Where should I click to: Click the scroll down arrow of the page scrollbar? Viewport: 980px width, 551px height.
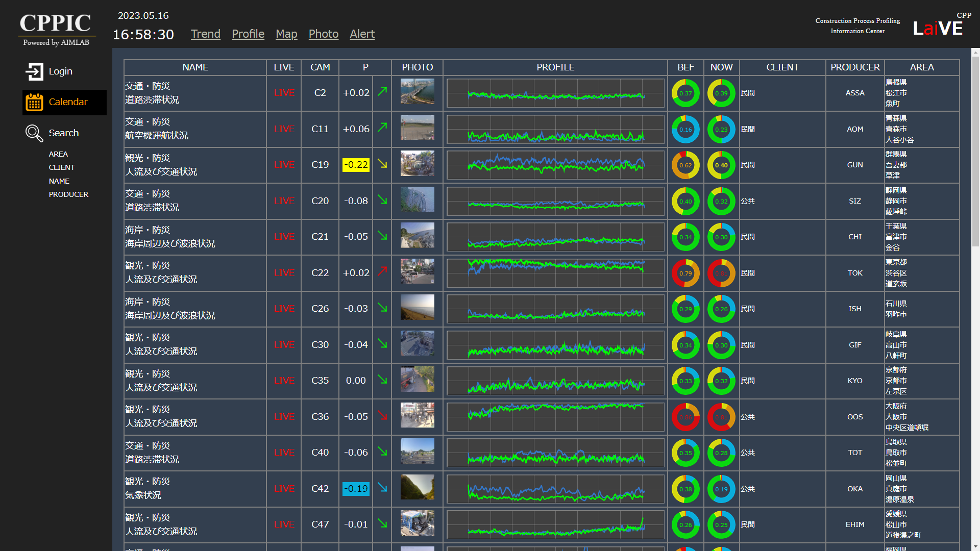click(x=975, y=546)
